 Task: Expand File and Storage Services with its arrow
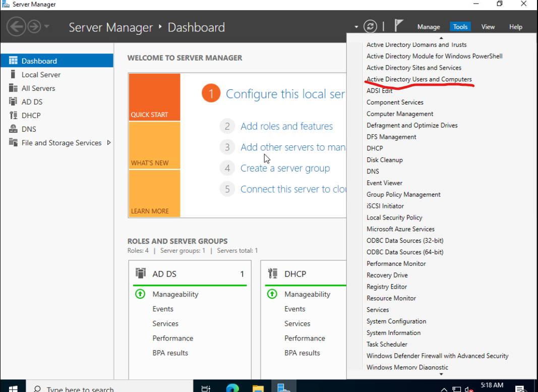click(x=108, y=143)
